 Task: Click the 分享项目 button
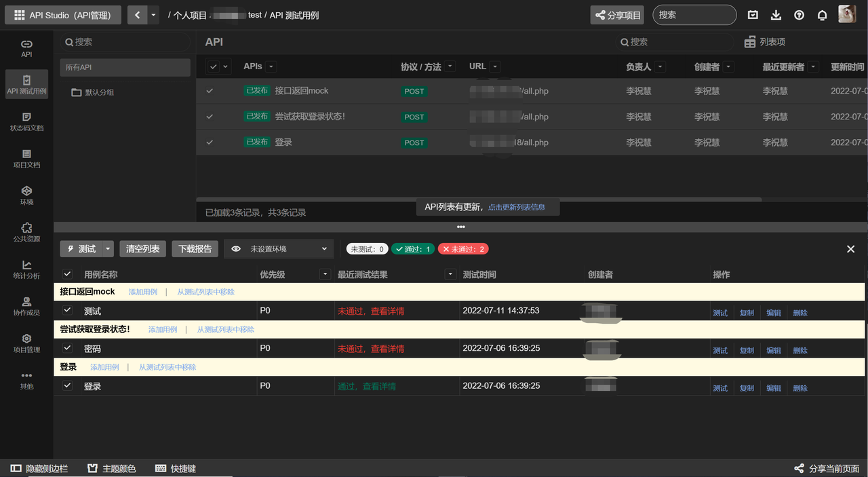pyautogui.click(x=617, y=15)
